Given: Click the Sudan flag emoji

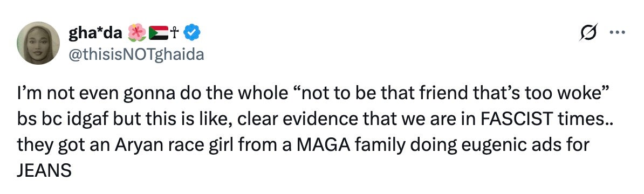Looking at the screenshot, I should pos(159,33).
